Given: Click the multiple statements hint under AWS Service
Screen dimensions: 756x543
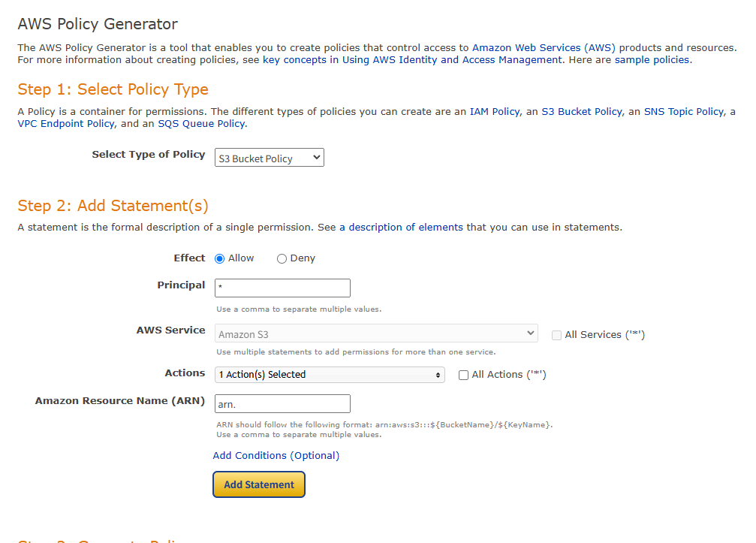Looking at the screenshot, I should click(356, 352).
